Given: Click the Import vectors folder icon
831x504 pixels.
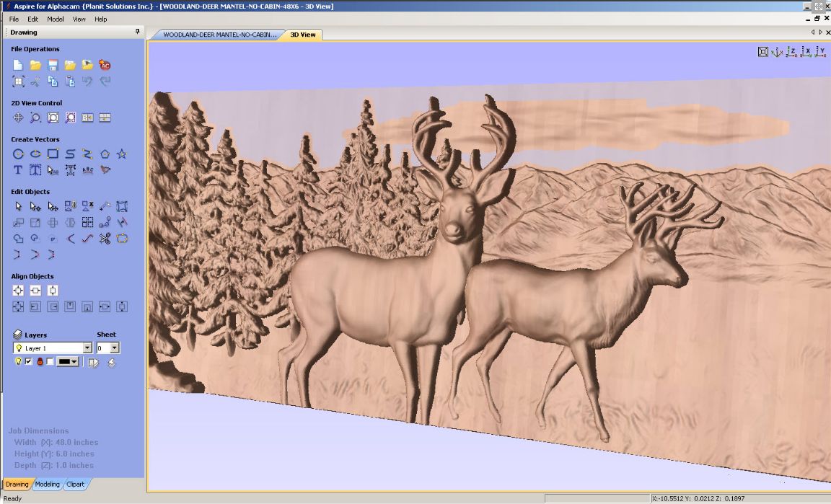Looking at the screenshot, I should pos(70,65).
